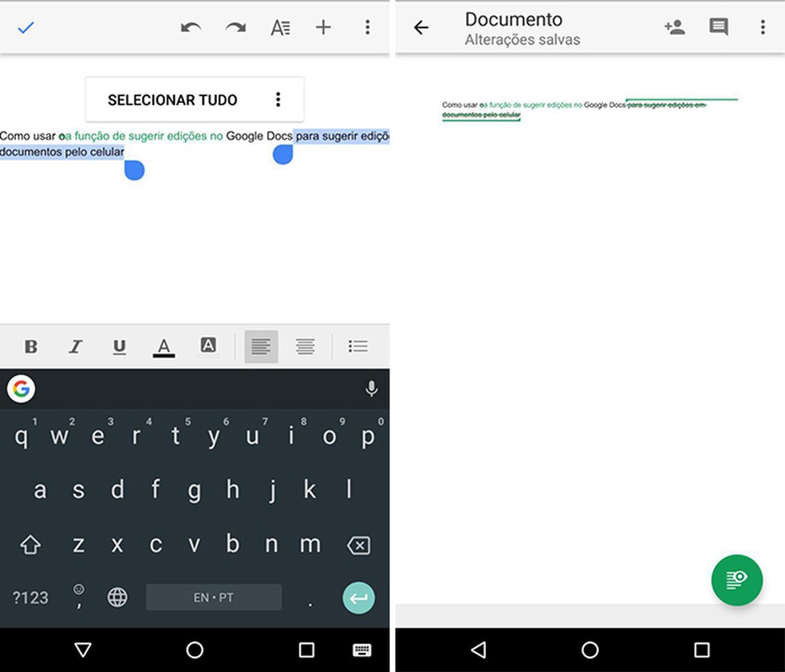Image resolution: width=785 pixels, height=672 pixels.
Task: Select SELECIONAR TUDO
Action: pos(172,99)
